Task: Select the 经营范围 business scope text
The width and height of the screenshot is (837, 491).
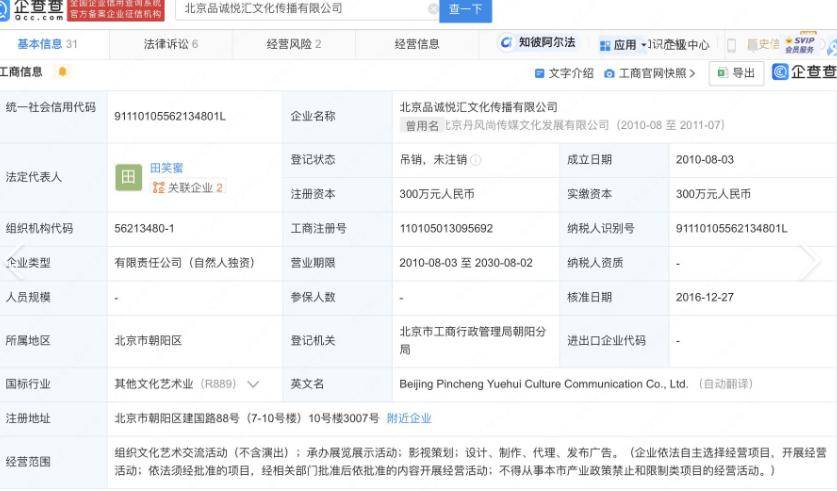Action: click(470, 462)
